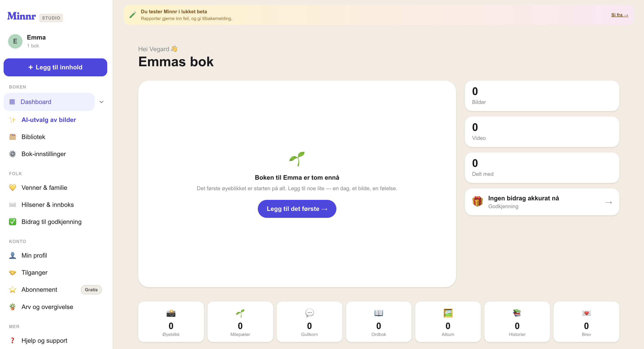Open the Delt med count card
644x349 pixels.
click(542, 168)
